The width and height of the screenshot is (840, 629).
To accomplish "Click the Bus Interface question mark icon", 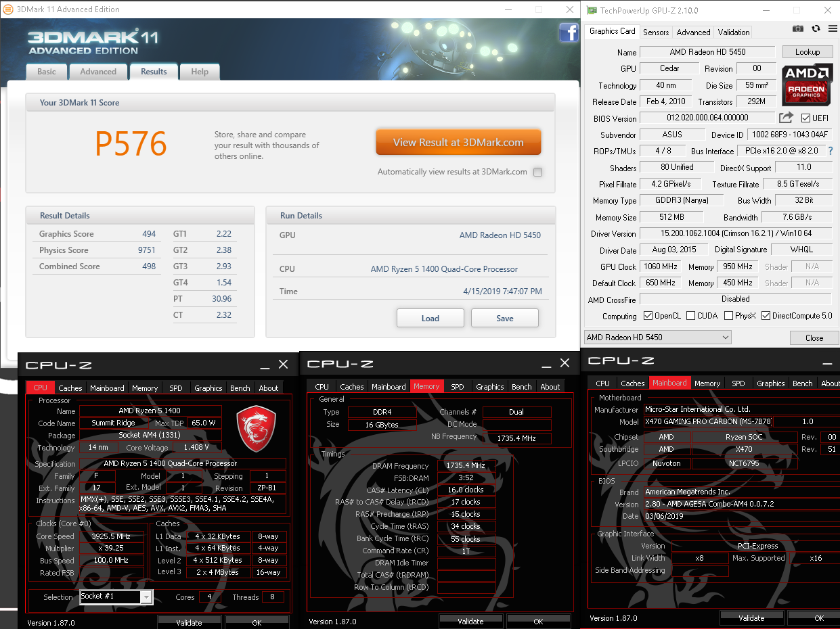I will coord(831,151).
